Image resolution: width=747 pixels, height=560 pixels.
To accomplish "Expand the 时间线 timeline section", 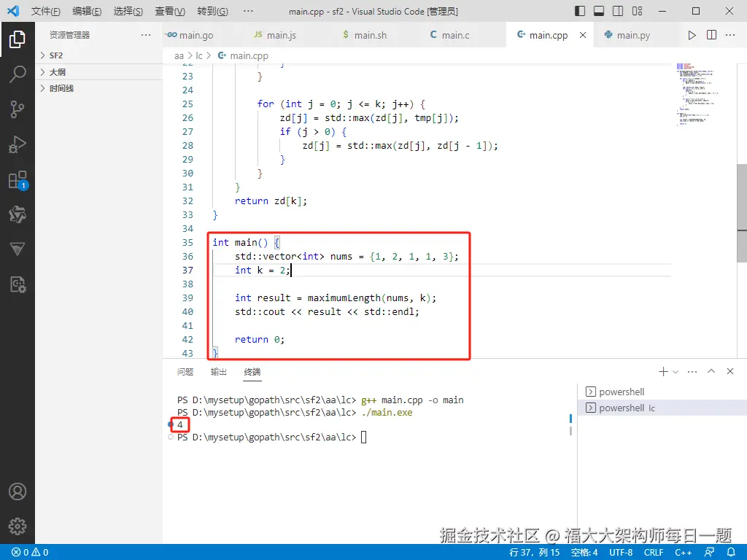I will click(x=98, y=88).
